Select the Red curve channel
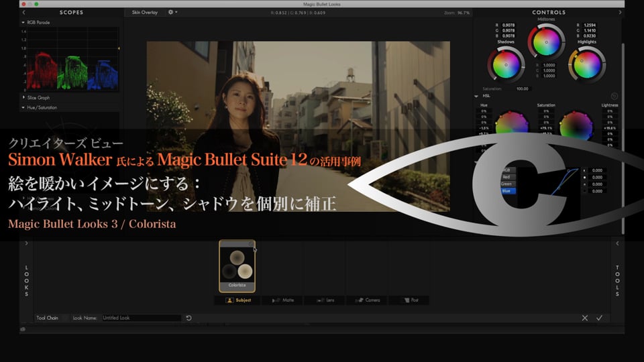Screen dimensions: 644x362 click(506, 177)
